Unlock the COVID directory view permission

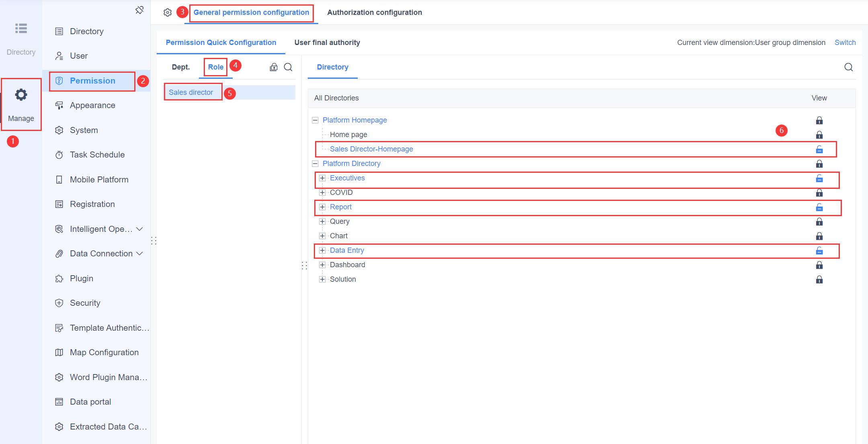pyautogui.click(x=819, y=192)
